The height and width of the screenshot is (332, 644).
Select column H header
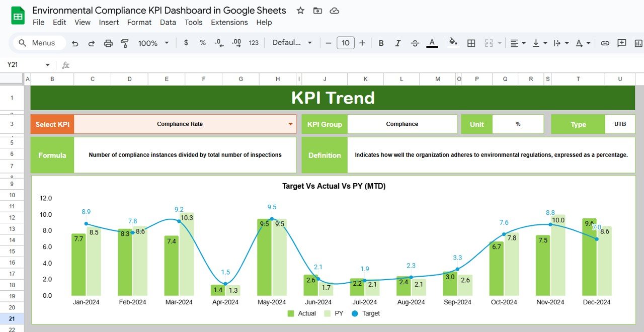[x=278, y=79]
